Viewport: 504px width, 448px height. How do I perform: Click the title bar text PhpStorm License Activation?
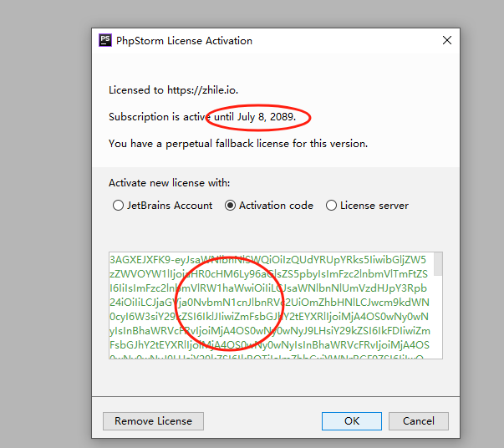pos(184,41)
